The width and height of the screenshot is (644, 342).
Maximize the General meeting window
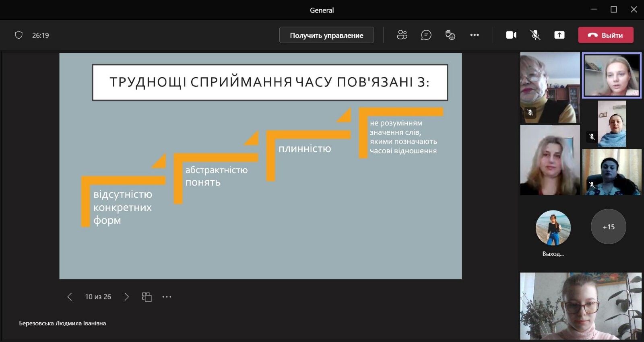(x=614, y=9)
